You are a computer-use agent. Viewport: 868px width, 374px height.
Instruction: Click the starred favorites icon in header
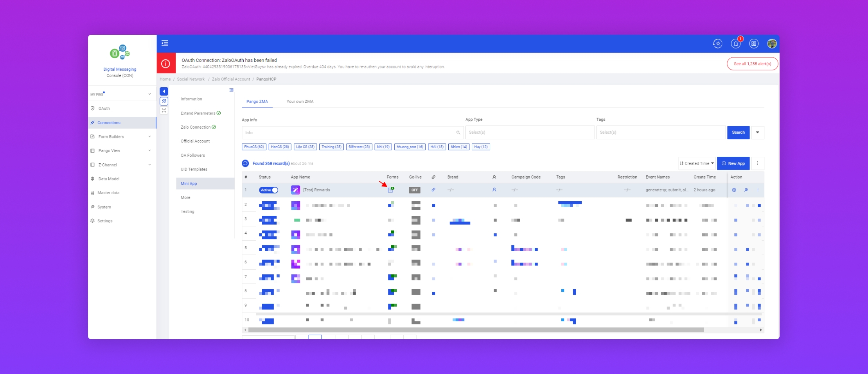[x=717, y=44]
